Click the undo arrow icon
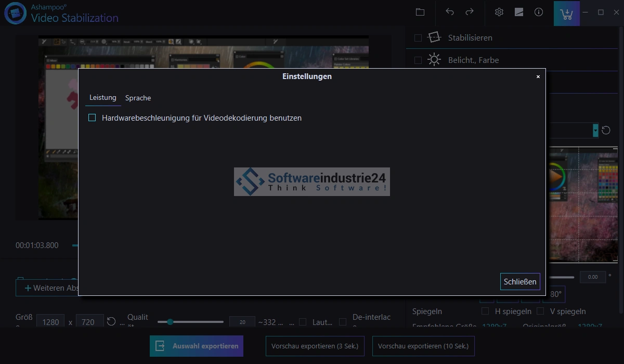The width and height of the screenshot is (624, 364). coord(450,12)
